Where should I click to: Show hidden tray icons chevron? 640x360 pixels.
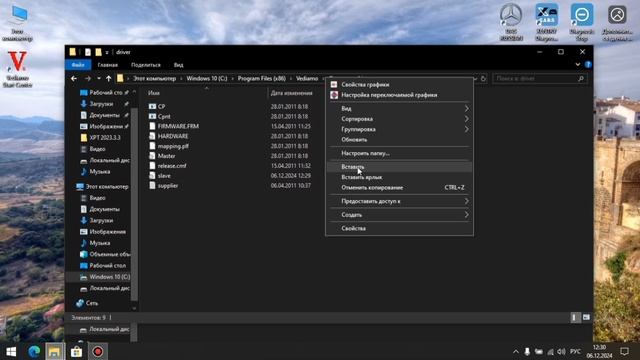tap(516, 351)
